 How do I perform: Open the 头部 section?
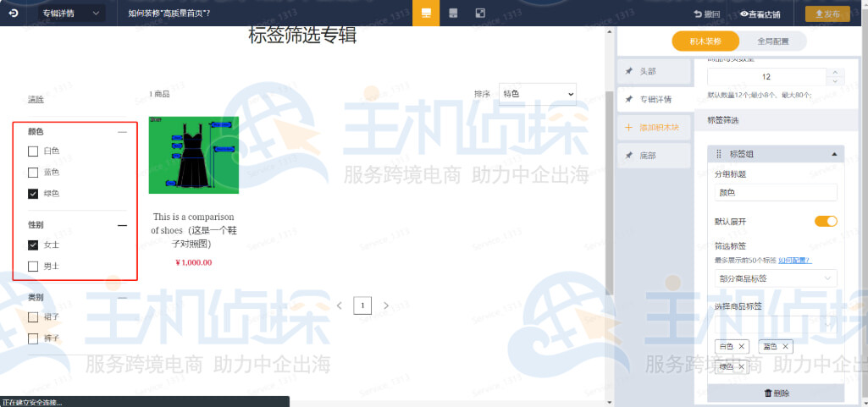655,71
